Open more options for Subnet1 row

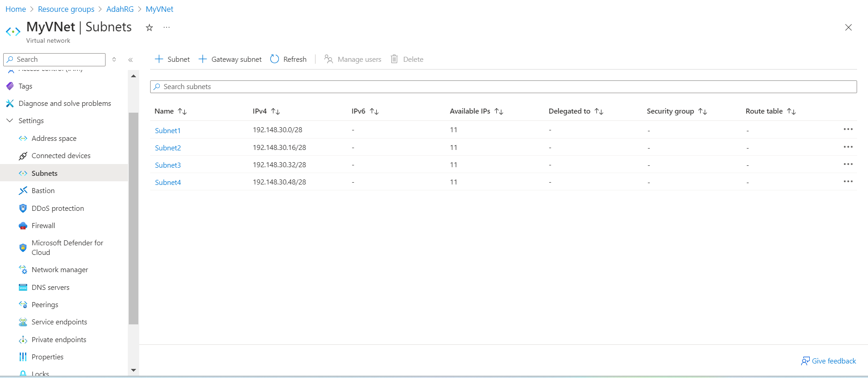tap(848, 129)
